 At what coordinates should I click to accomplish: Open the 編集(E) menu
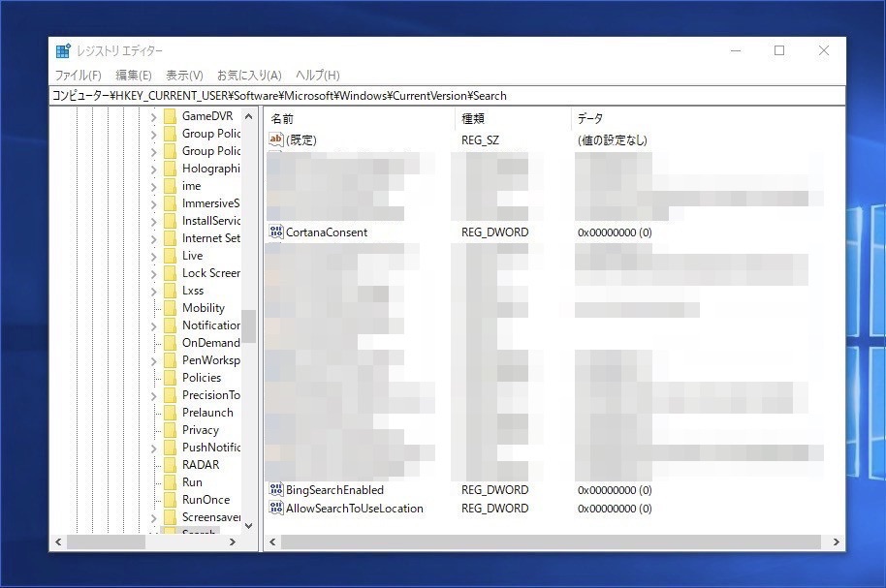click(x=134, y=76)
